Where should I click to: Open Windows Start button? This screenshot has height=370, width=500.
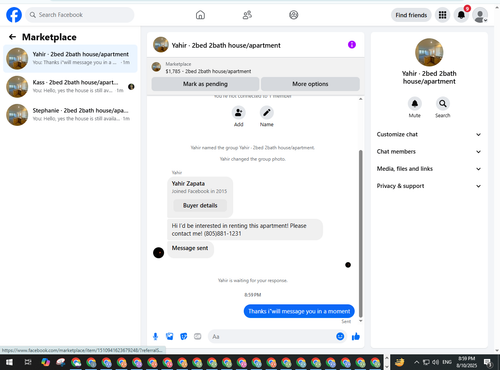point(9,362)
